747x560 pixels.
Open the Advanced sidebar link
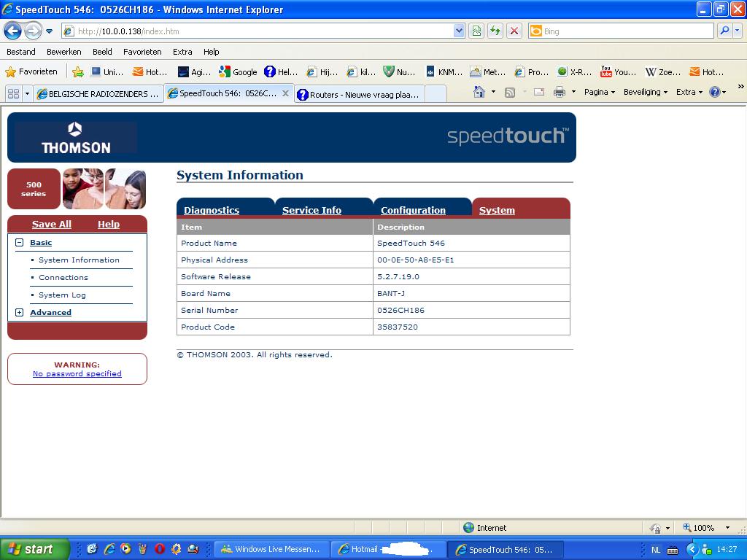[x=50, y=312]
